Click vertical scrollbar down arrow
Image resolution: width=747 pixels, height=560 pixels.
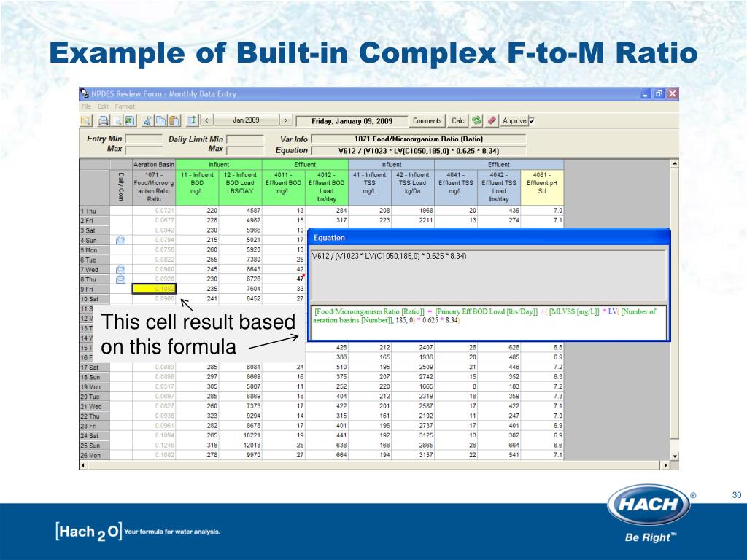[x=674, y=456]
